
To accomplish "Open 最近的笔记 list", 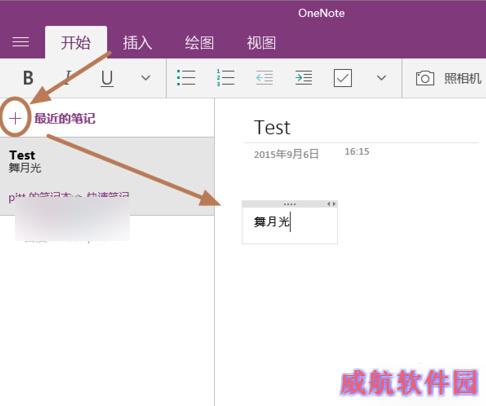I will pyautogui.click(x=65, y=119).
